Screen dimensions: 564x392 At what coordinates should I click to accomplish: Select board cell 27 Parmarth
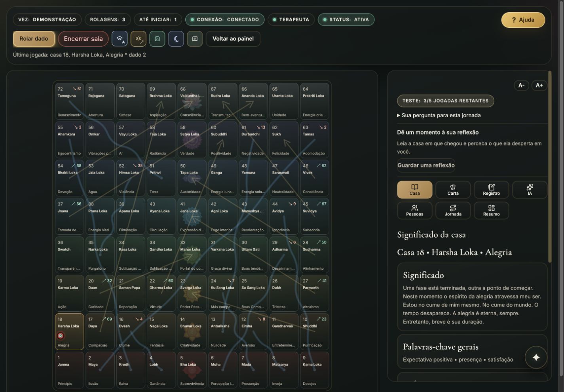[x=314, y=293]
